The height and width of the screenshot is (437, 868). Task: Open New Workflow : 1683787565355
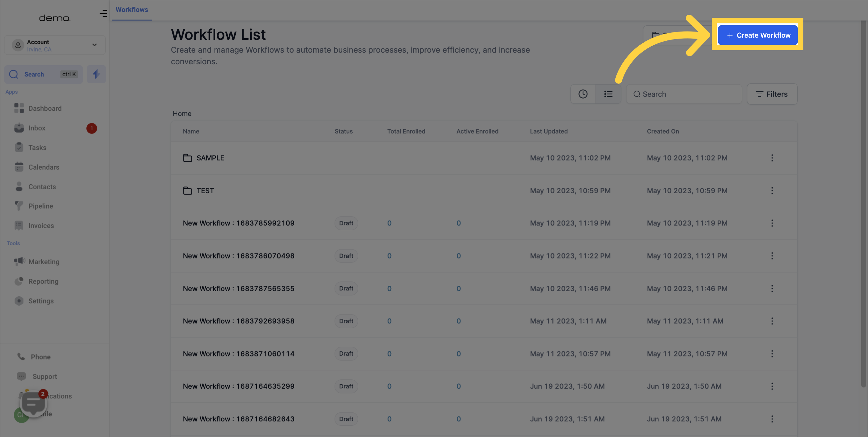(239, 288)
